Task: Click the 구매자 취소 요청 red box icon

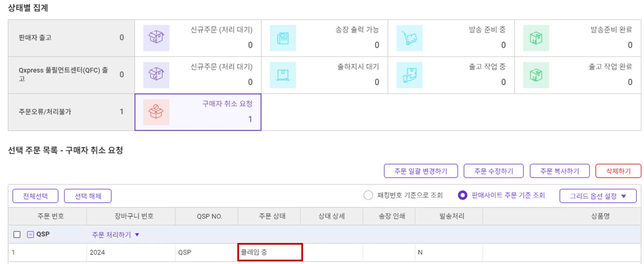Action: [156, 112]
